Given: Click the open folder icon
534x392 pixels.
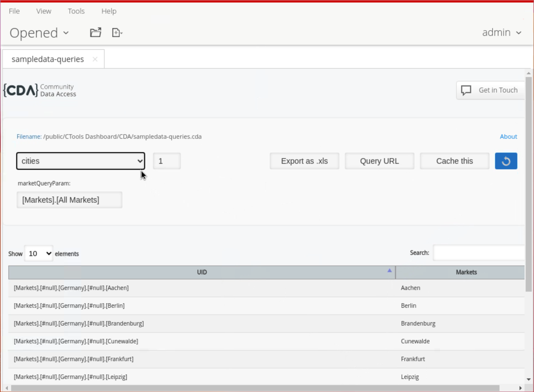Looking at the screenshot, I should click(95, 33).
